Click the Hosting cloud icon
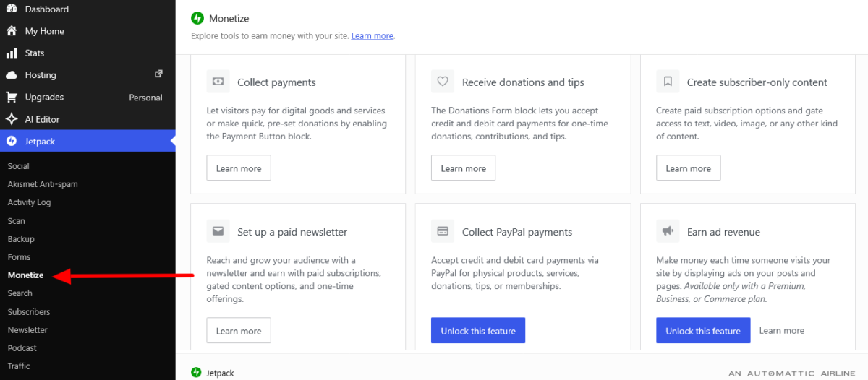Viewport: 868px width, 380px height. click(x=12, y=75)
